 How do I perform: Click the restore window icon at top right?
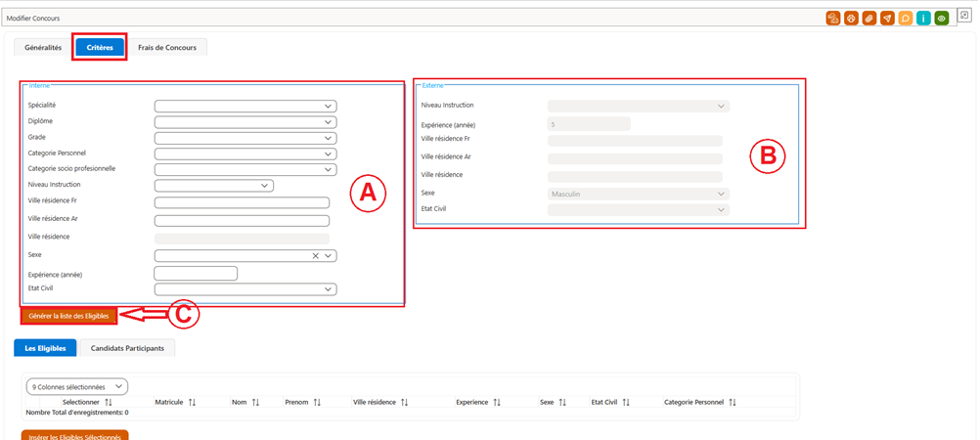(x=964, y=17)
